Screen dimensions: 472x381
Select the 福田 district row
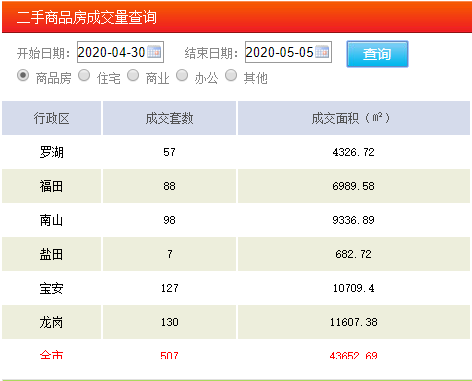(x=236, y=186)
